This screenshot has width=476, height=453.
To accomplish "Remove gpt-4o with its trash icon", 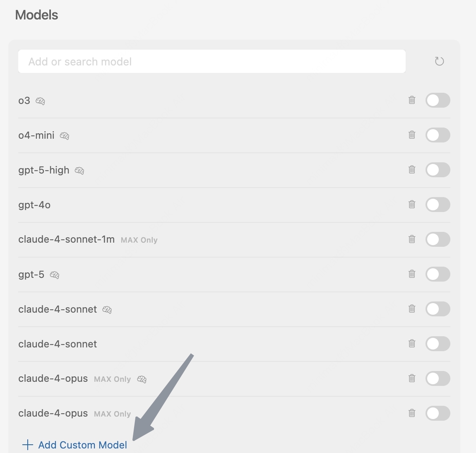I will (x=412, y=204).
